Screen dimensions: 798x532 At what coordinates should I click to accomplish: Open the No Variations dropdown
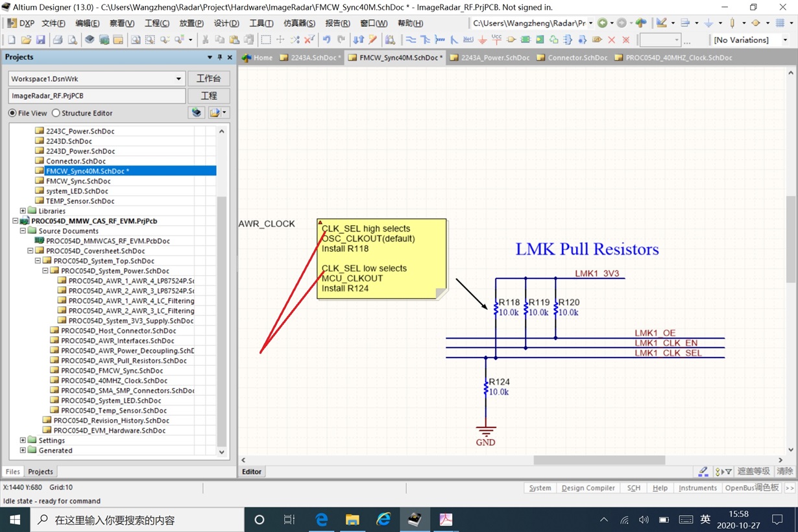click(785, 40)
